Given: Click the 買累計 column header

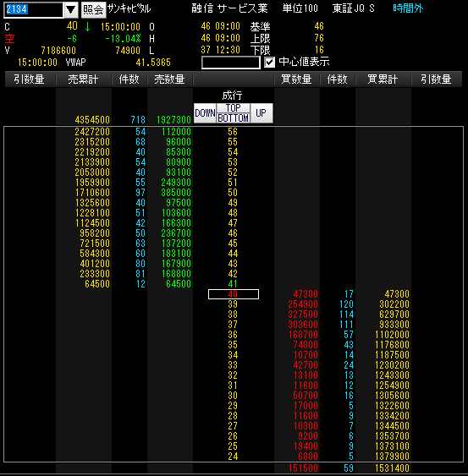Looking at the screenshot, I should pos(383,79).
